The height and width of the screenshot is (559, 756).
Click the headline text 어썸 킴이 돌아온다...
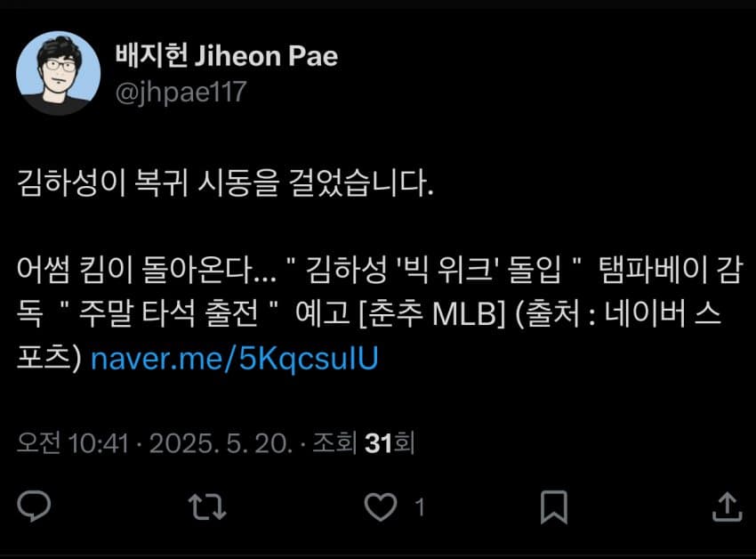pyautogui.click(x=147, y=270)
